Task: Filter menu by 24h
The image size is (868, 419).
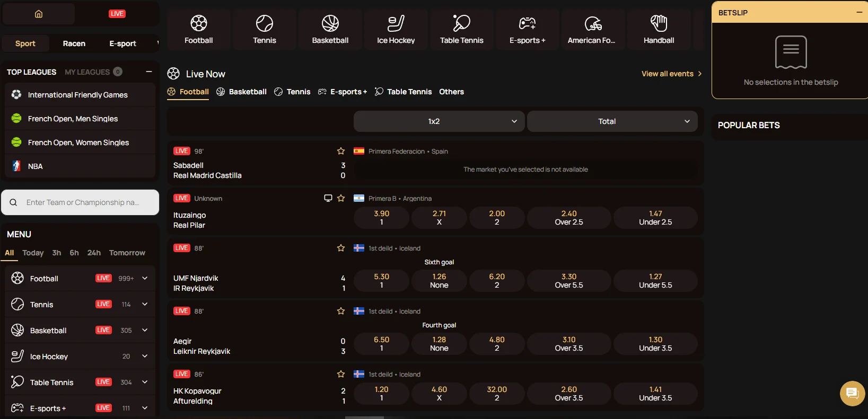Action: (x=94, y=253)
